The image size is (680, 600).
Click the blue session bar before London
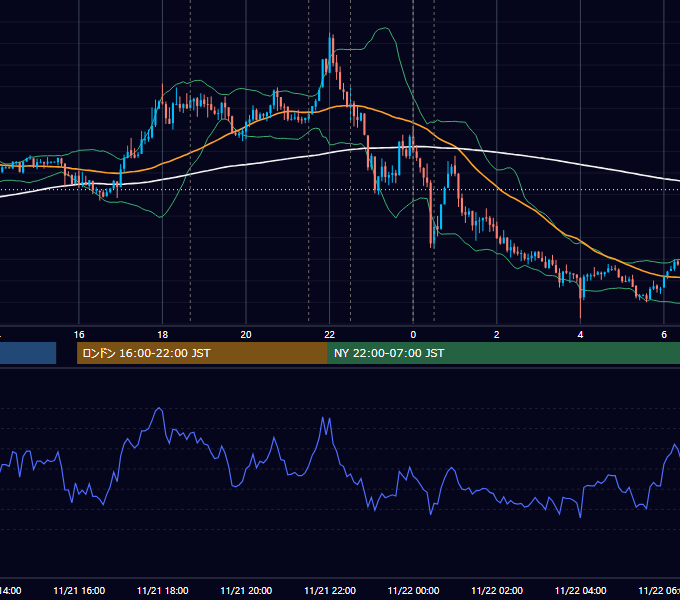tap(28, 353)
